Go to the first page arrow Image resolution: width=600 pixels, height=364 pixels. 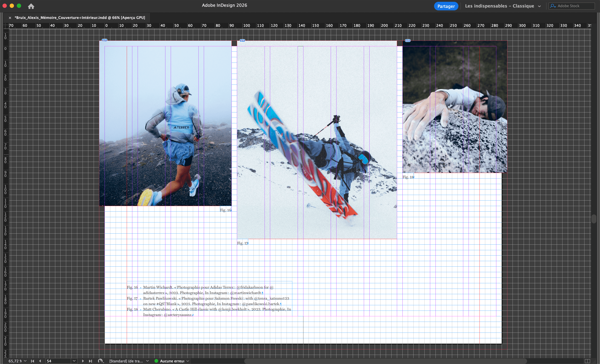click(x=32, y=361)
